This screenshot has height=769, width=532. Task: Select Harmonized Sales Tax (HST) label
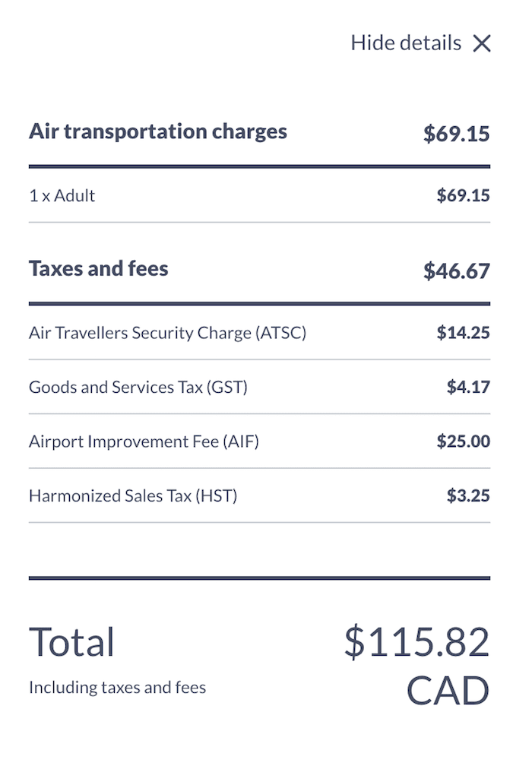(133, 496)
